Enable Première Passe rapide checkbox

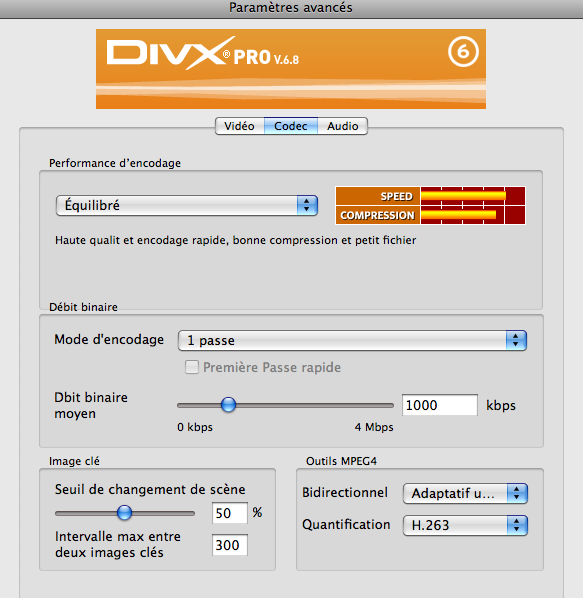(x=192, y=367)
